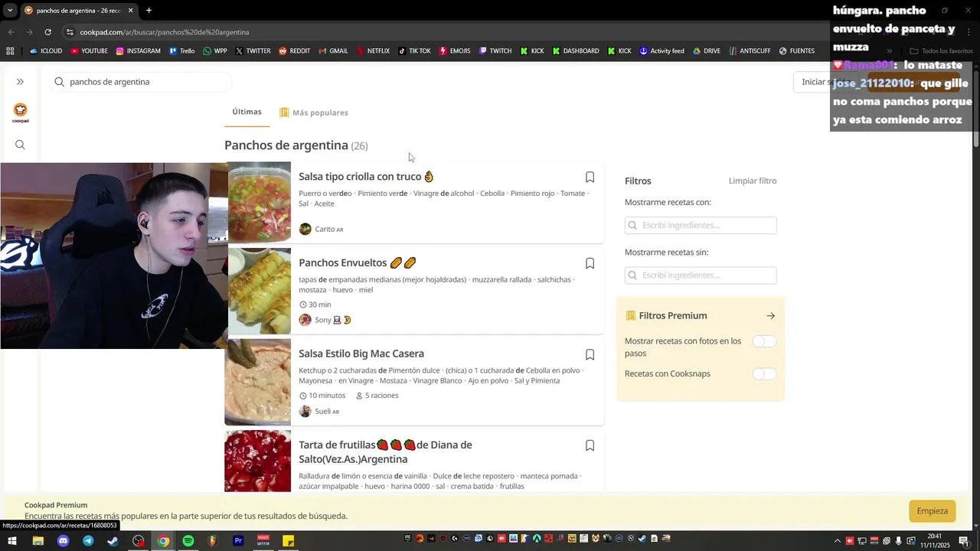Click Salsa Big Mac recipe thumbnail
This screenshot has width=980, height=551.
257,382
